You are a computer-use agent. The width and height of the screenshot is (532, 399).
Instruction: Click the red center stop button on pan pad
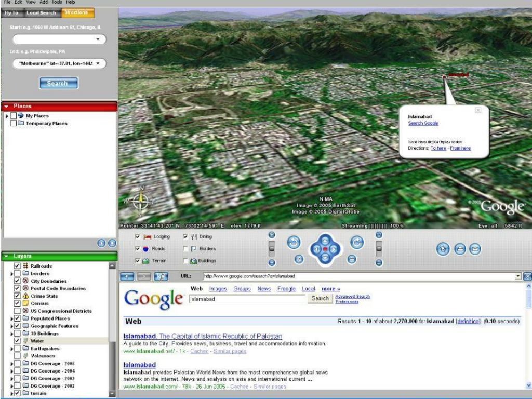tap(325, 249)
